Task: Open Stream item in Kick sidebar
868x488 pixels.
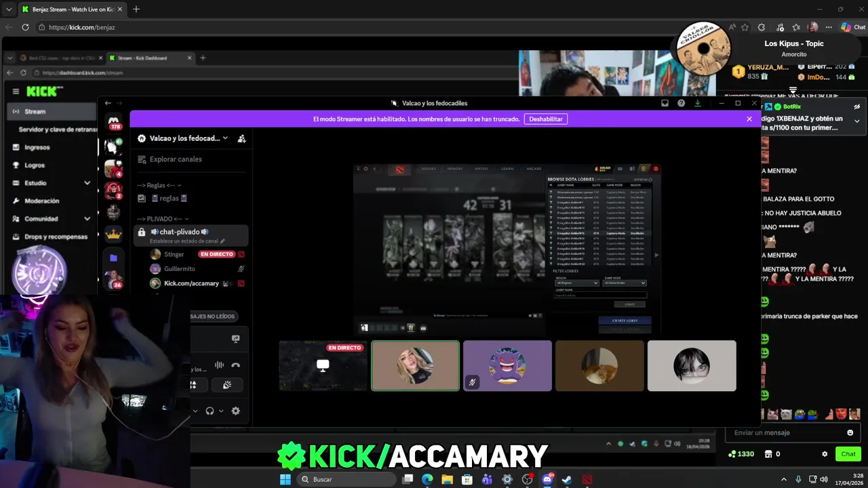Action: [x=52, y=111]
